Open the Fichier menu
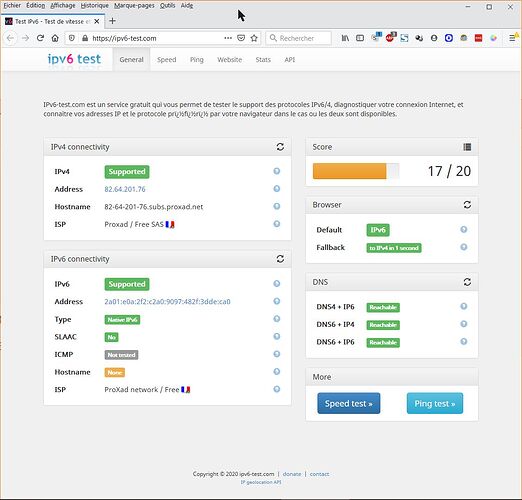 click(x=12, y=6)
